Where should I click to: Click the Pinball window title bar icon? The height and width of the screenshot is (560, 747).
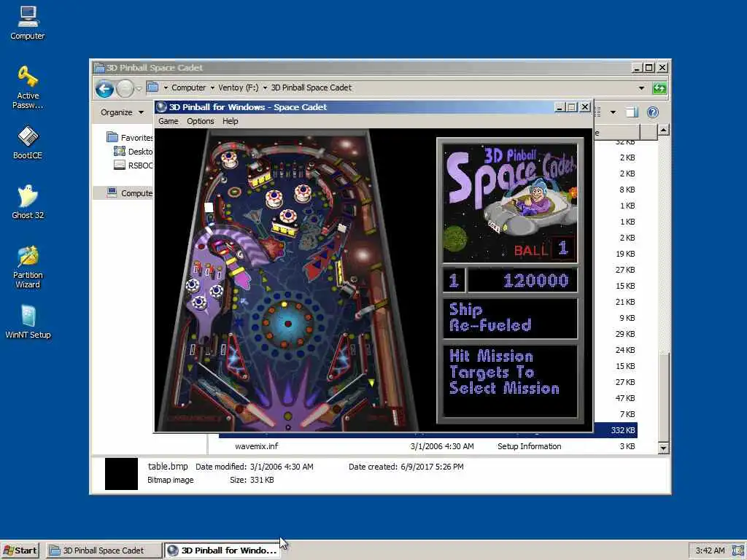pyautogui.click(x=161, y=107)
